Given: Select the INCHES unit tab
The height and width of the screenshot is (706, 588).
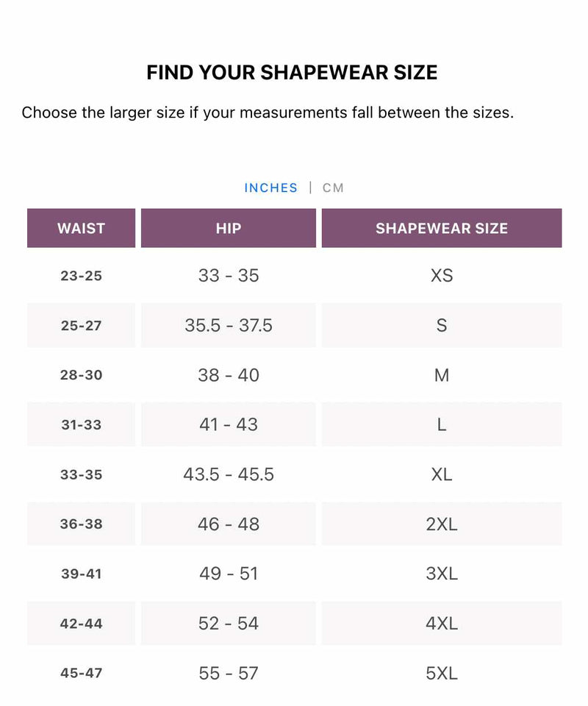Looking at the screenshot, I should (270, 188).
